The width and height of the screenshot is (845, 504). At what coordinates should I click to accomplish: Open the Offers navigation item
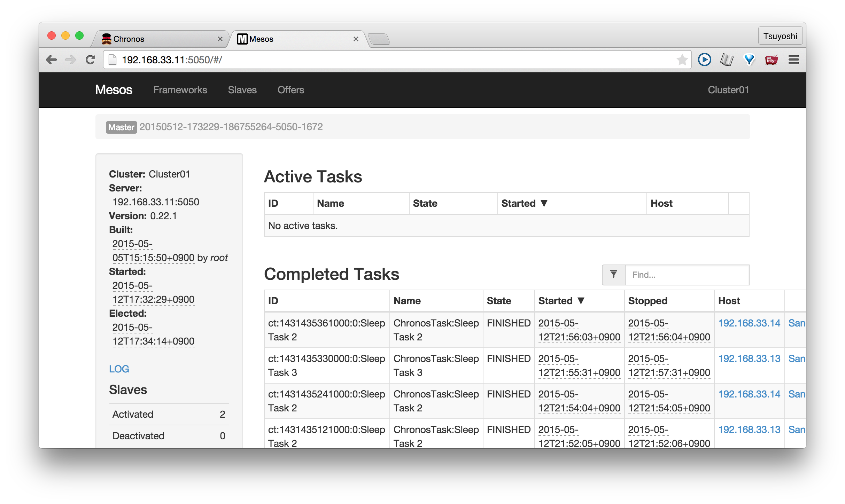(291, 90)
